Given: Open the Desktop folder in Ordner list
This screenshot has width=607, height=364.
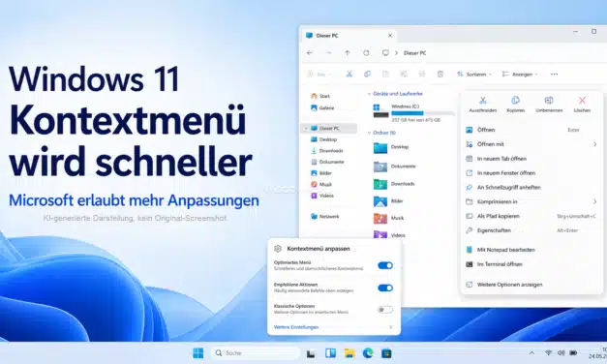Looking at the screenshot, I should coord(391,147).
